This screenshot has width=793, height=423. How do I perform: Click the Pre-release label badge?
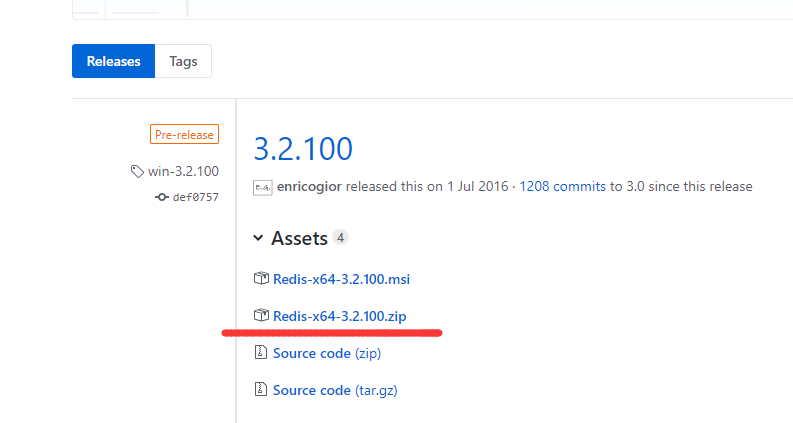(x=184, y=135)
